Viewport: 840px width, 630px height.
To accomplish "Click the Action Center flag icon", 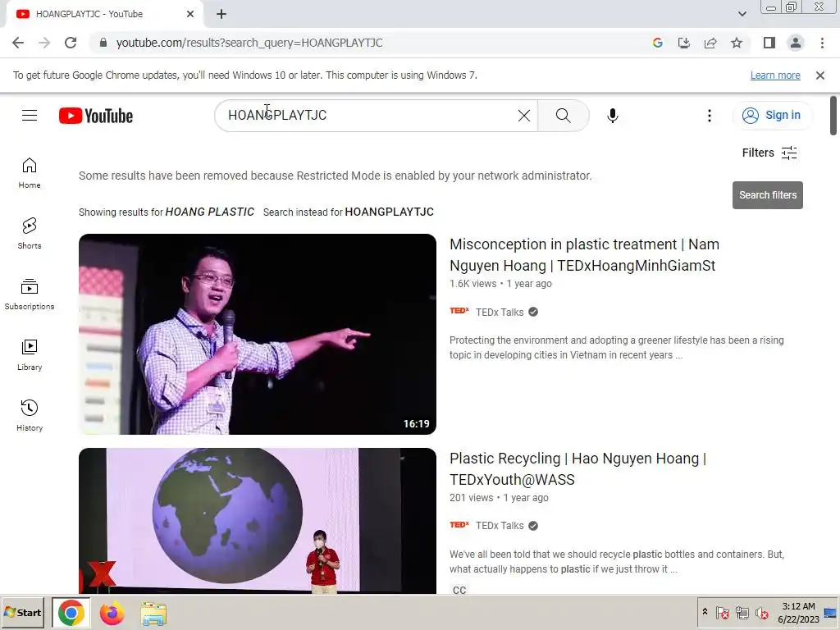I will pyautogui.click(x=722, y=612).
